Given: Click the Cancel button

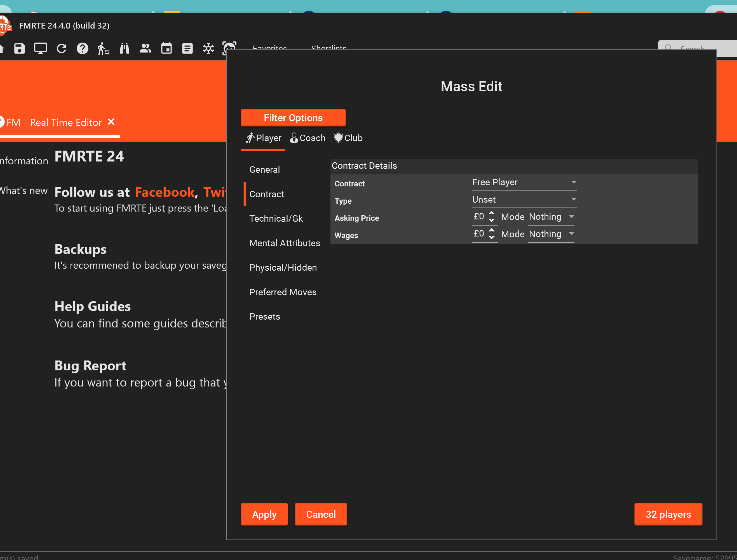Looking at the screenshot, I should 321,514.
